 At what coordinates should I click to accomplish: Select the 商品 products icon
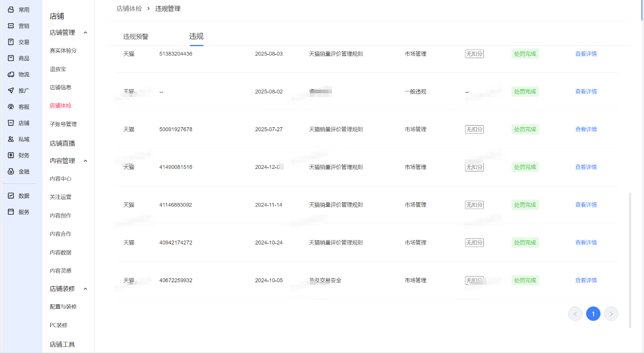11,58
